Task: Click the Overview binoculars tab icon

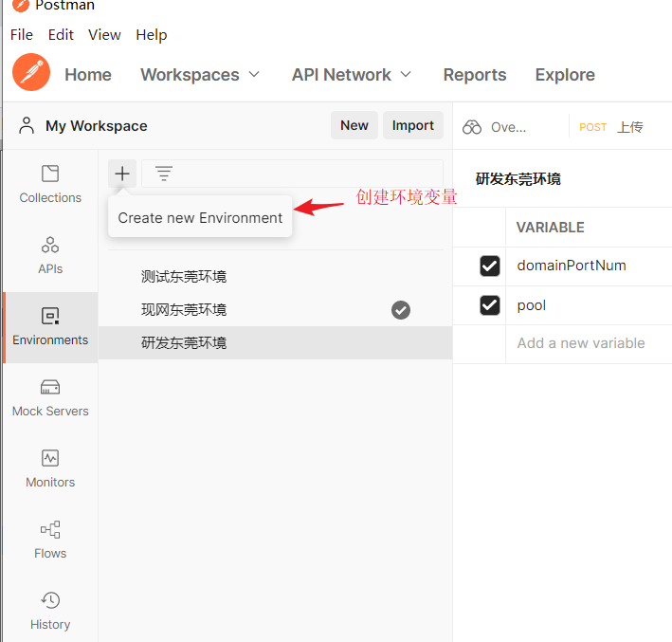Action: coord(472,127)
